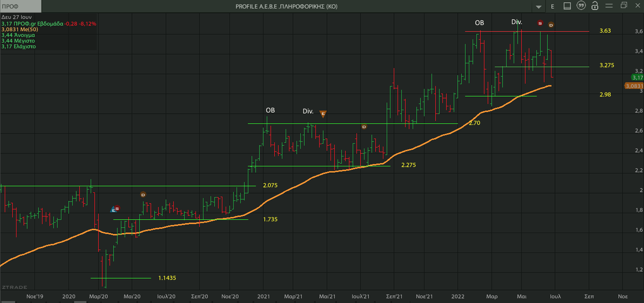This screenshot has height=303, width=644.
Task: Select the 2.70 level label
Action: point(474,123)
